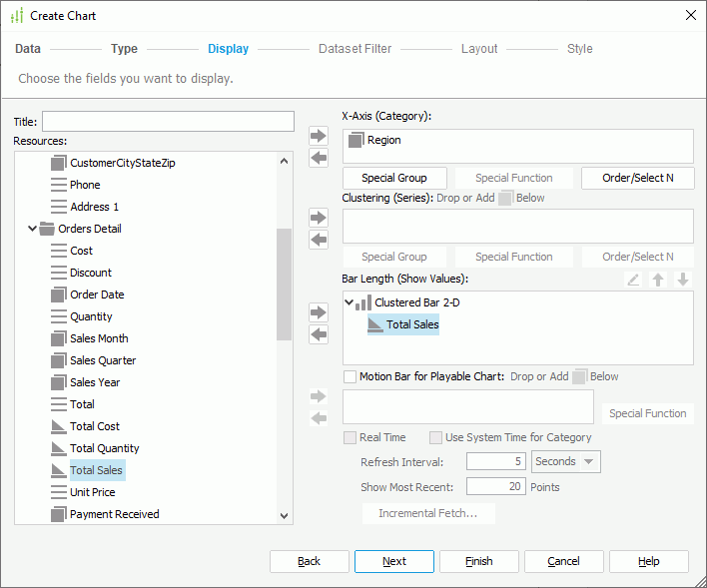Collapse the Orders Detail tree node
This screenshot has width=707, height=588.
pyautogui.click(x=34, y=229)
